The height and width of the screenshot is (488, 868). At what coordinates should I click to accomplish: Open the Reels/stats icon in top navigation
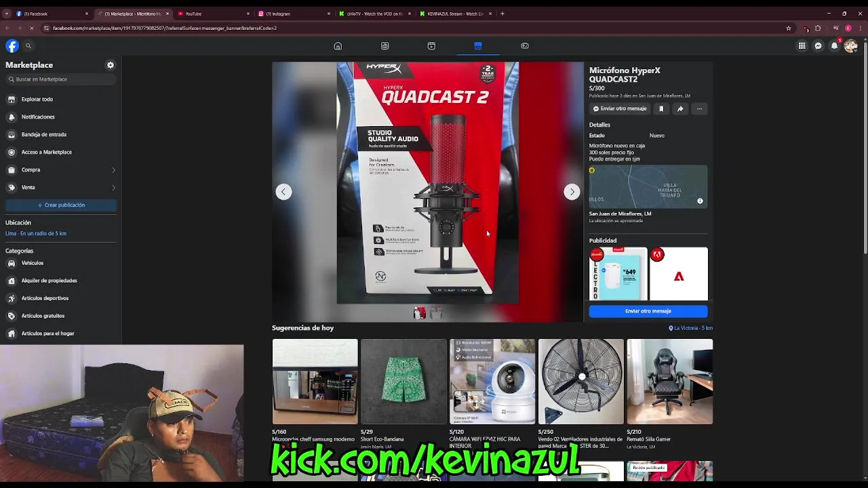(384, 45)
